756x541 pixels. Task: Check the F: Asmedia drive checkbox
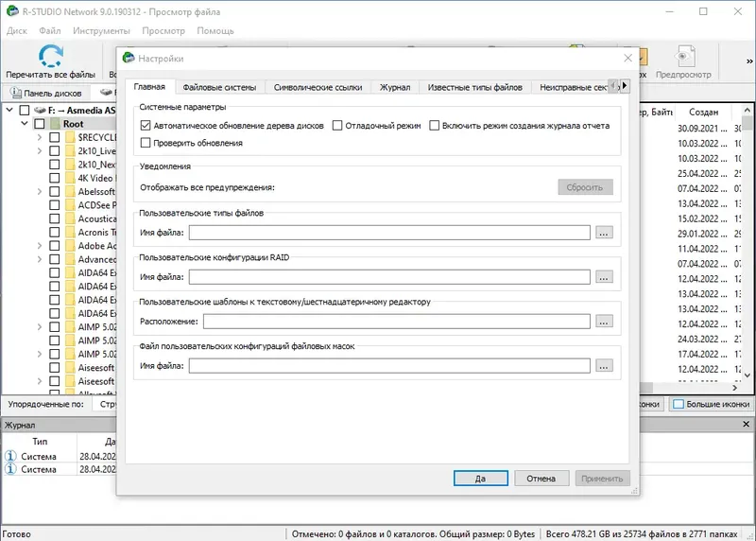(x=25, y=111)
